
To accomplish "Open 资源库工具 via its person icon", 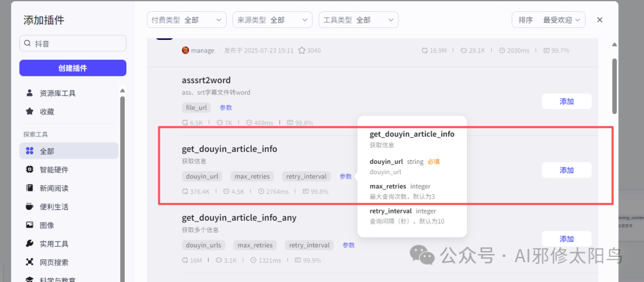I will 30,93.
